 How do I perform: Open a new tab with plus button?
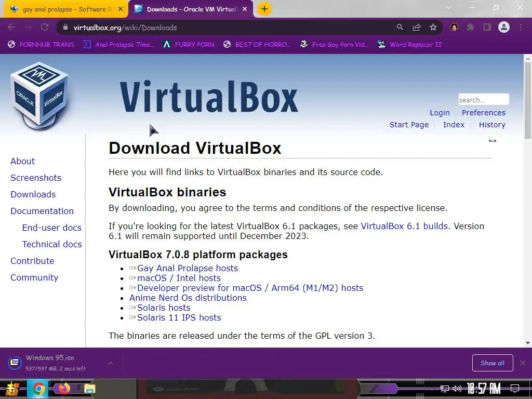264,9
